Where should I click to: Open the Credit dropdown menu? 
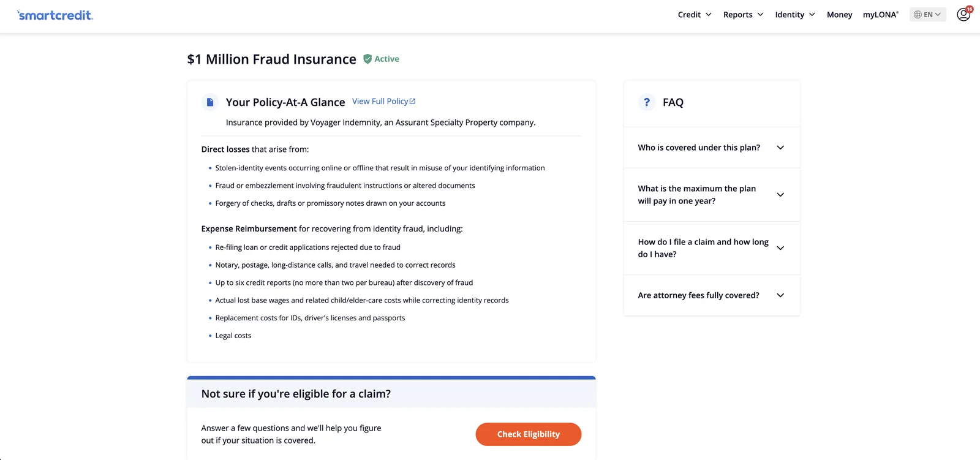[x=695, y=15]
